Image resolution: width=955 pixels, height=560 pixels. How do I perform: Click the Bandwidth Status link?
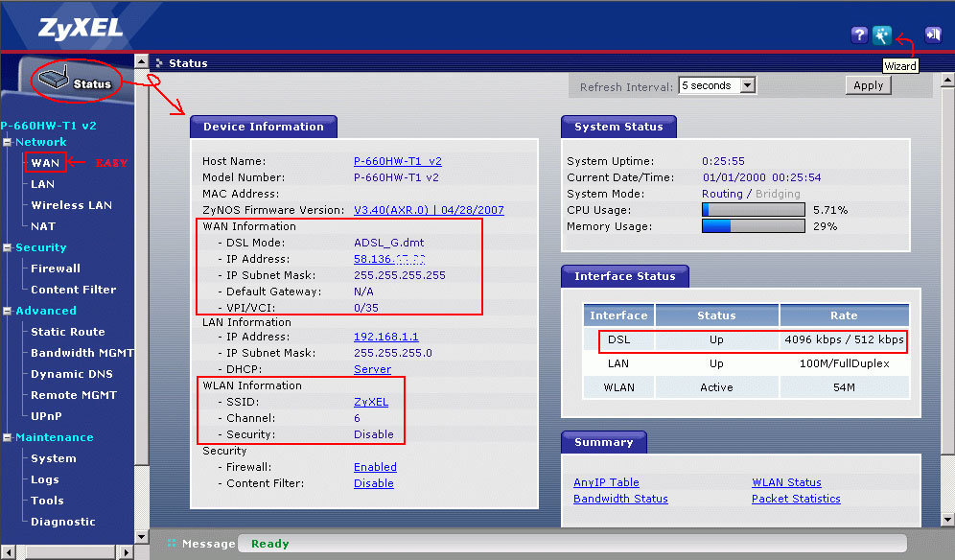click(620, 499)
